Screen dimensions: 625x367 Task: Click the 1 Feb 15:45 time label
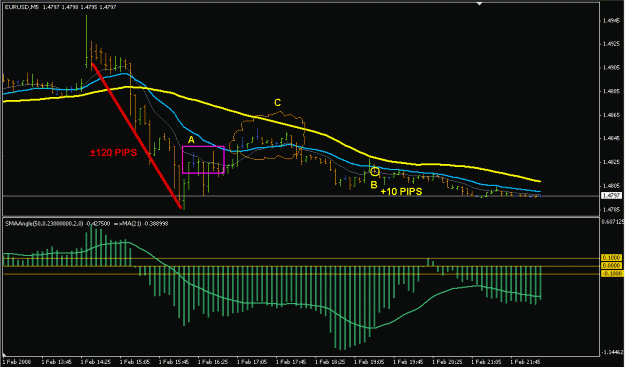173,362
